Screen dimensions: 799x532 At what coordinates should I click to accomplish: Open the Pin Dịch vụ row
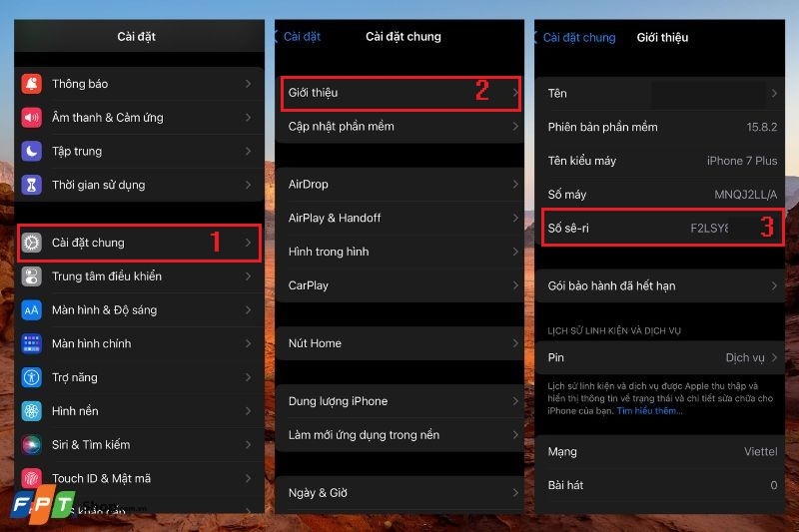click(x=660, y=357)
